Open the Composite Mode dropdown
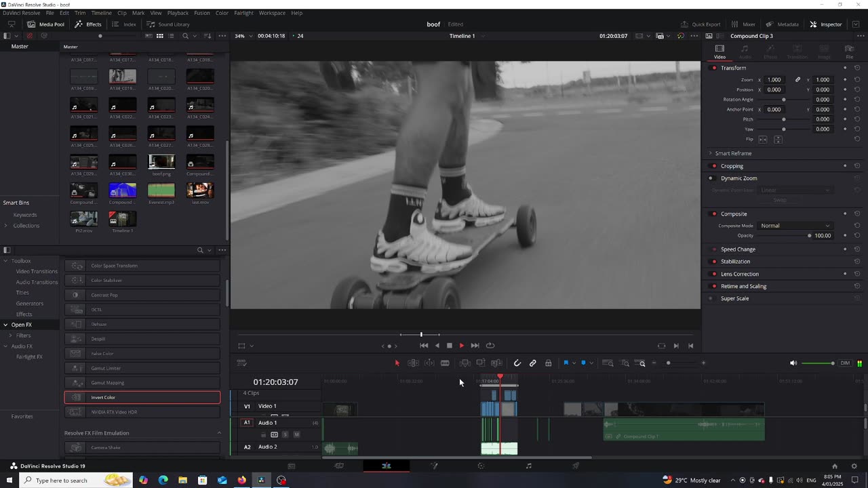The height and width of the screenshot is (488, 868). 795,226
